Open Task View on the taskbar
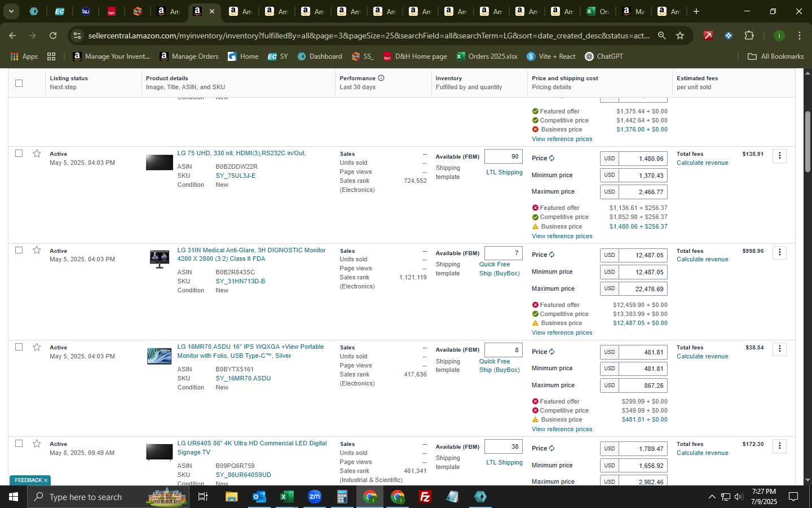 tap(203, 497)
